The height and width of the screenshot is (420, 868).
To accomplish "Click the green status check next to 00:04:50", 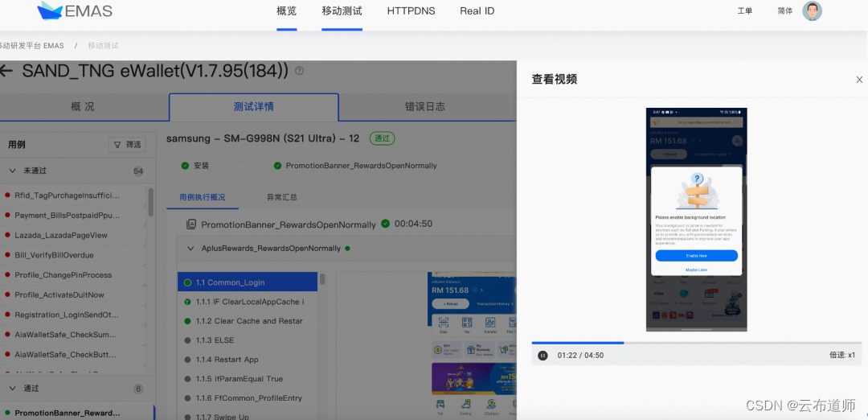I will [x=385, y=224].
